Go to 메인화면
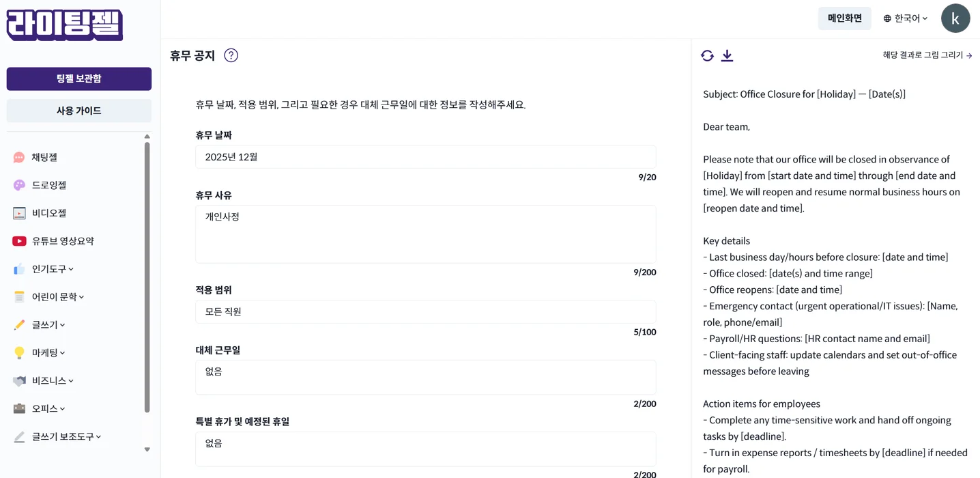This screenshot has height=478, width=980. click(844, 18)
